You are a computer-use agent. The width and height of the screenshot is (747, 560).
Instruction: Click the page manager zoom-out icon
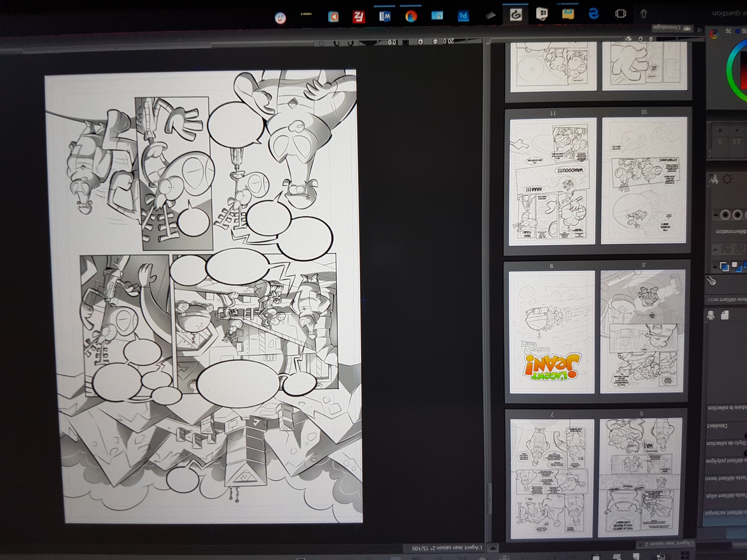651,39
